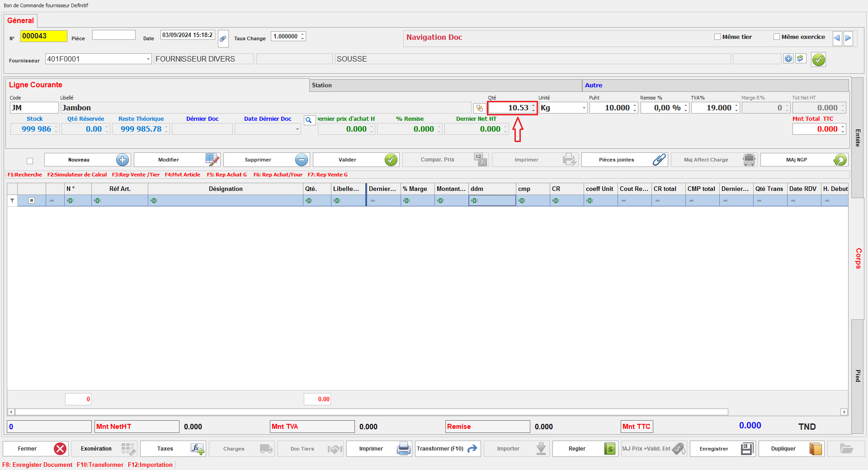Click Regler payment button

(585, 449)
